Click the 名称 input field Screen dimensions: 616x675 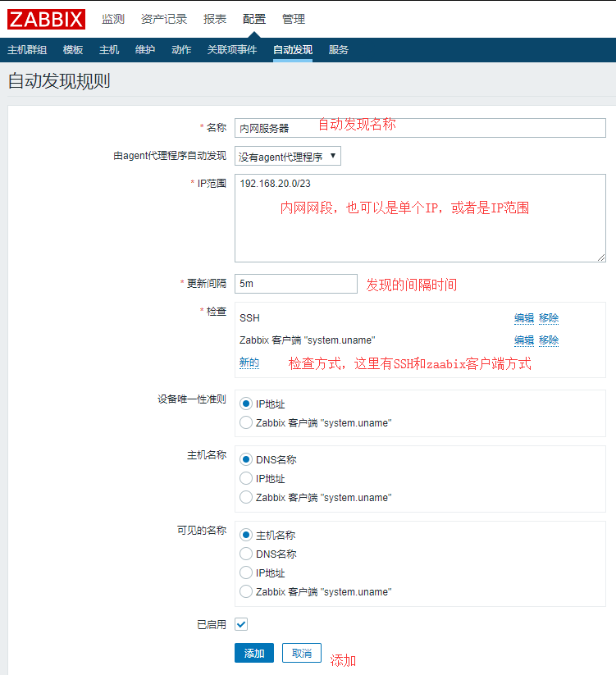[420, 128]
